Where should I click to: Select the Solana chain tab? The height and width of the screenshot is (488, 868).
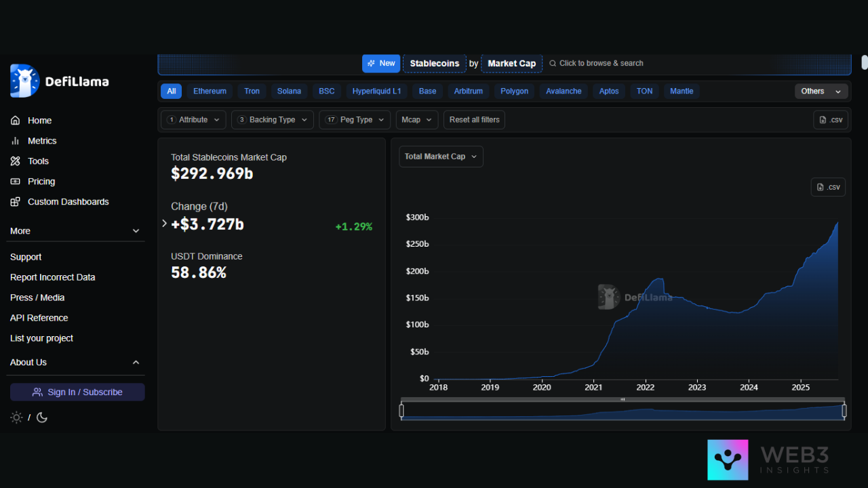coord(289,91)
